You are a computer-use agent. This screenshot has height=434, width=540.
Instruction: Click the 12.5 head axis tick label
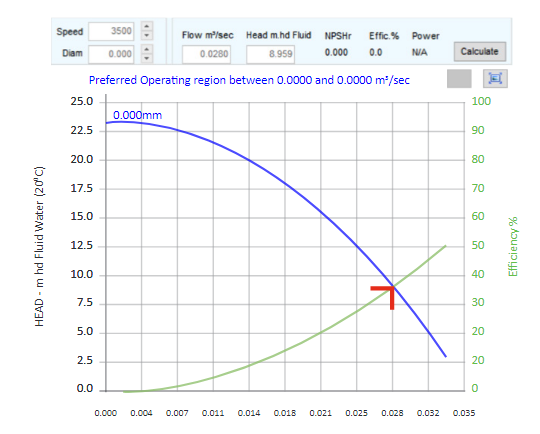[82, 246]
